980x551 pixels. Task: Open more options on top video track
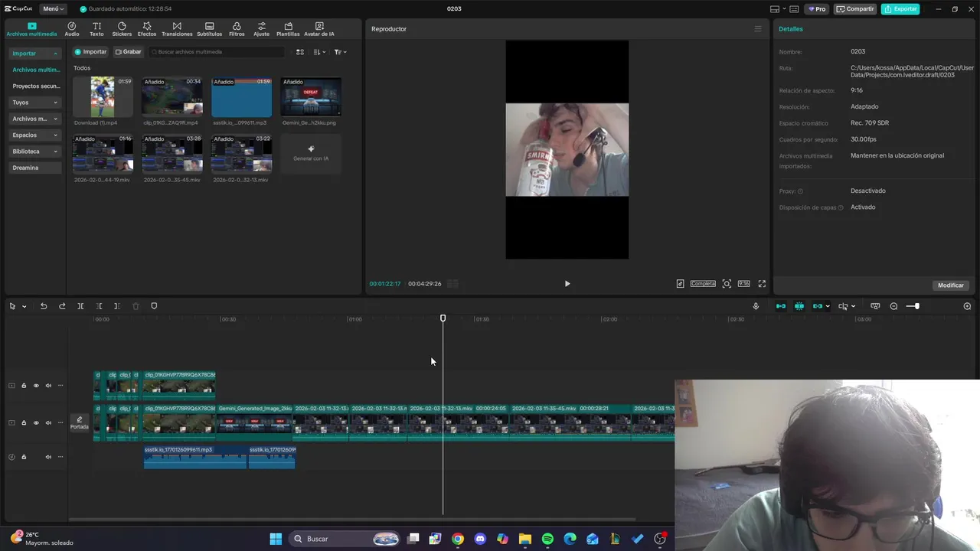tap(60, 386)
